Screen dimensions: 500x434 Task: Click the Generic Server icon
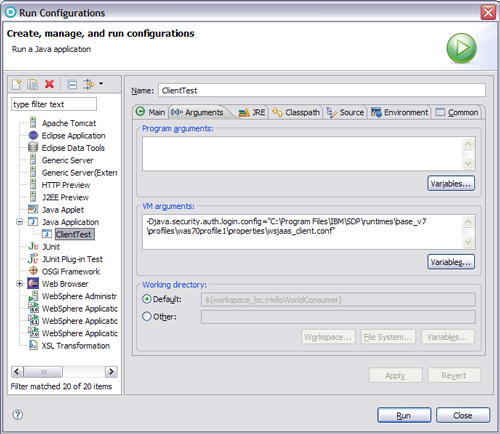pyautogui.click(x=33, y=160)
